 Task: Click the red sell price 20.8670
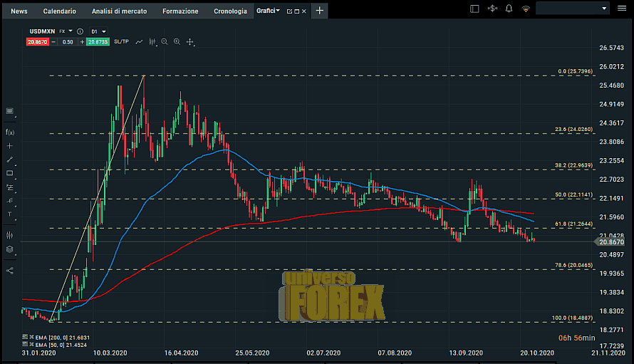38,42
